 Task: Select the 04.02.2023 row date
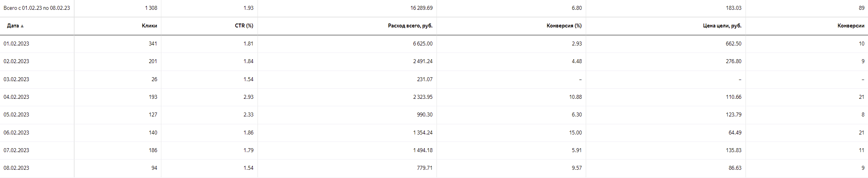16,97
